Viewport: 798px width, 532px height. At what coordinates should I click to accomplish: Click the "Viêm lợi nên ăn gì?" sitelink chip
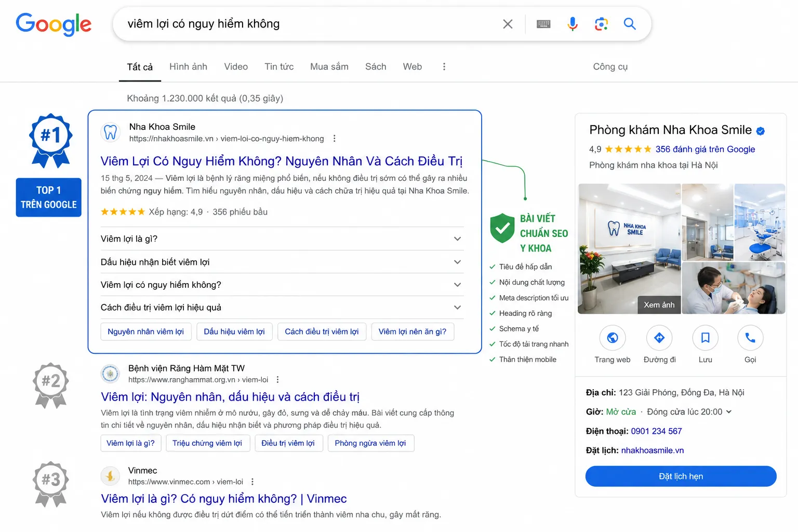(x=413, y=331)
